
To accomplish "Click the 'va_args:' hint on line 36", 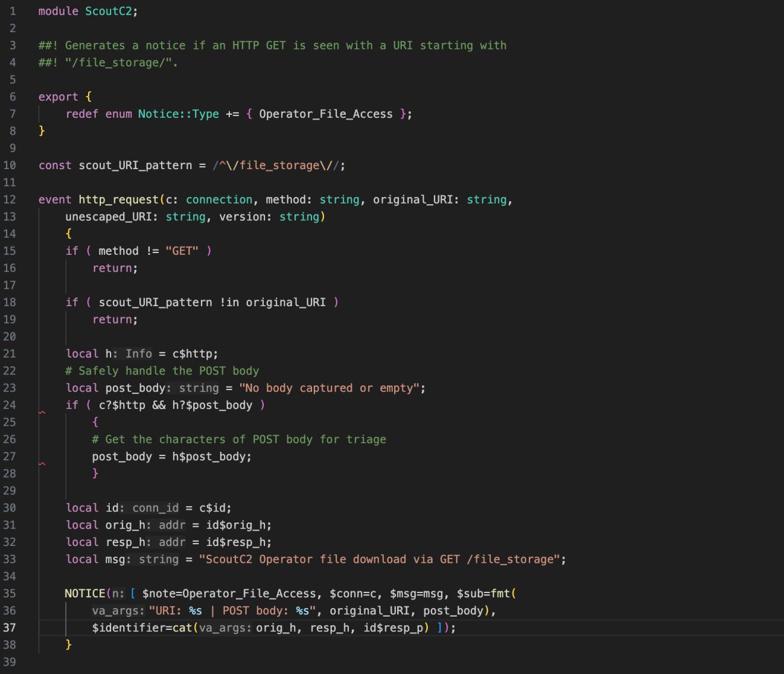I will tap(118, 610).
